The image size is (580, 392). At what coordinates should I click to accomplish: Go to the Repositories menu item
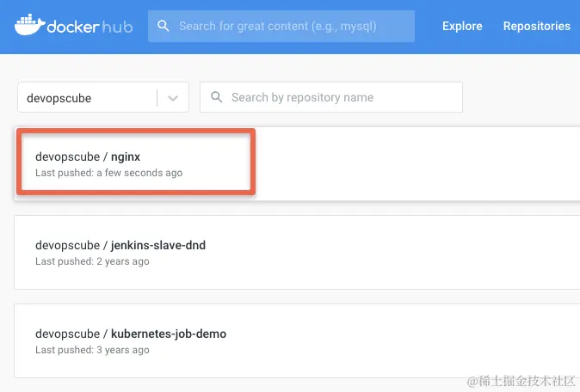tap(537, 26)
